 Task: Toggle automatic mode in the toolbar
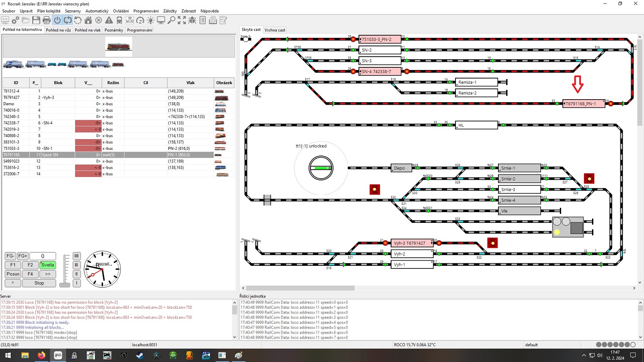pos(67,20)
